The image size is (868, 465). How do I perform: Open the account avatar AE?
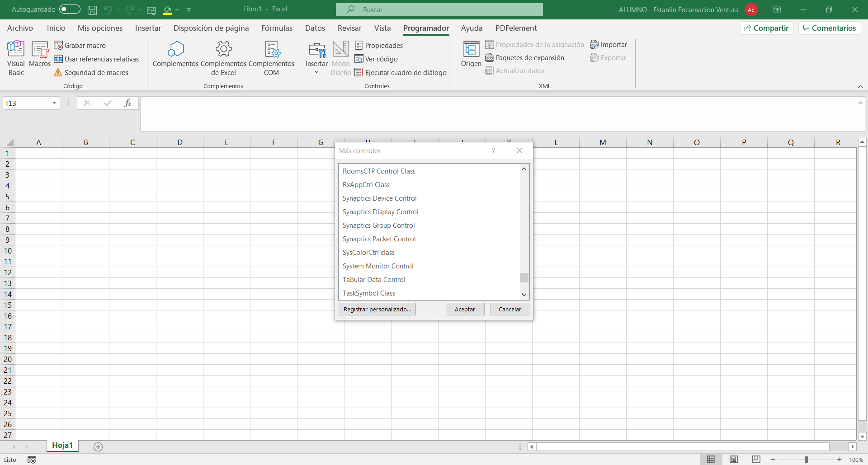click(x=751, y=9)
